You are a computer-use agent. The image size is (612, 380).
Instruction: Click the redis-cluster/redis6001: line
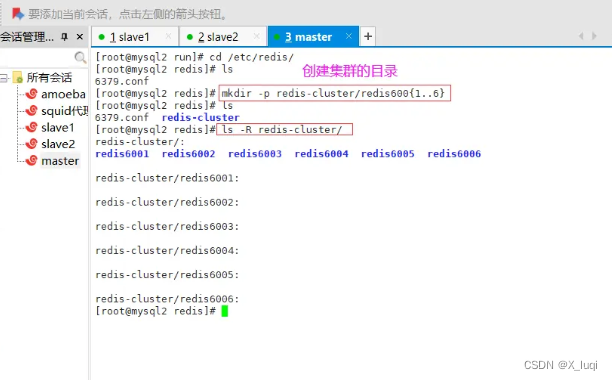[167, 178]
